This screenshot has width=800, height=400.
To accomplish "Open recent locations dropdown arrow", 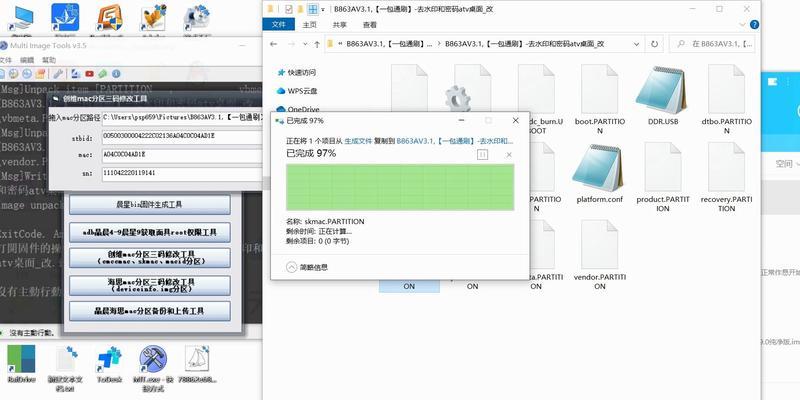I will 306,44.
